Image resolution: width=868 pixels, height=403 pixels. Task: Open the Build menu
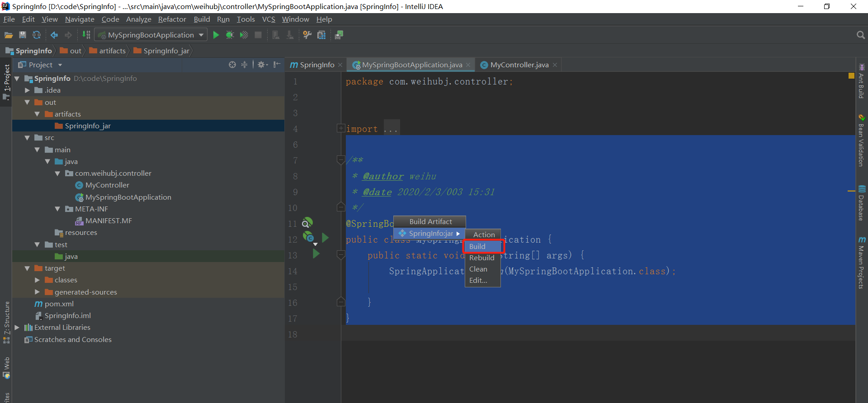click(x=202, y=19)
